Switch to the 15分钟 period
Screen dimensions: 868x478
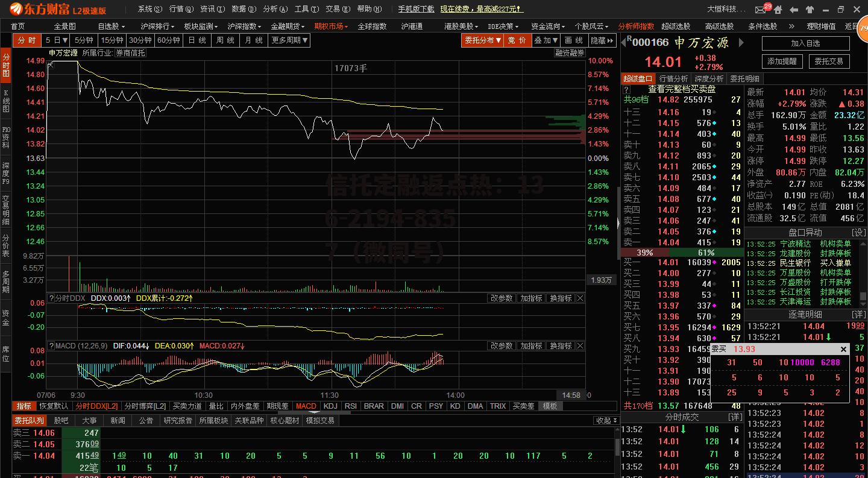click(113, 40)
